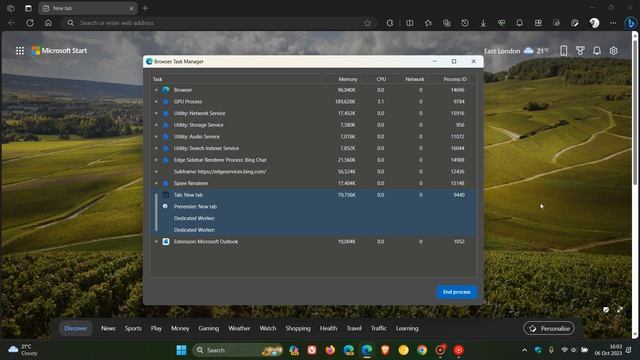Click the Search or enter web address field
Screen dimensions: 640x360
[x=218, y=23]
